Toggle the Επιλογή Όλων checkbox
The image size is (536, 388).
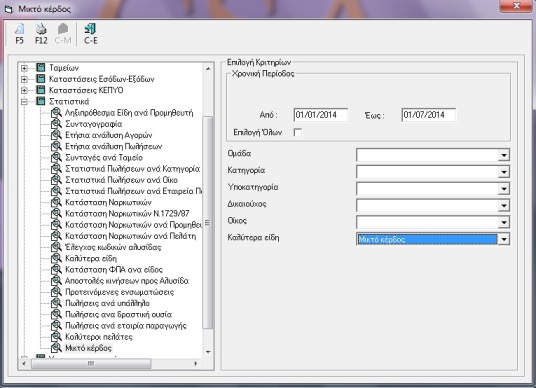pos(298,132)
